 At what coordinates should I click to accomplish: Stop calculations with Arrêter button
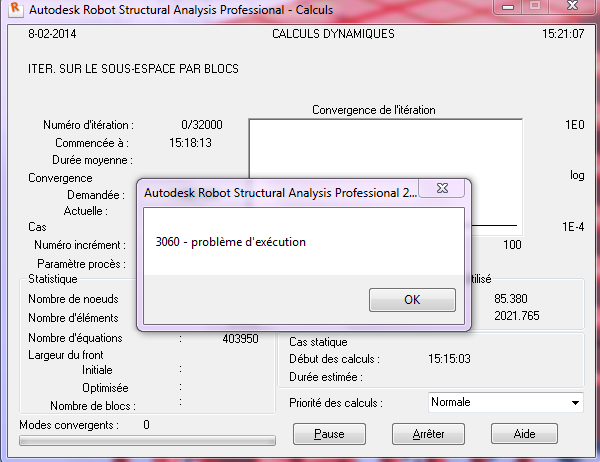[428, 434]
